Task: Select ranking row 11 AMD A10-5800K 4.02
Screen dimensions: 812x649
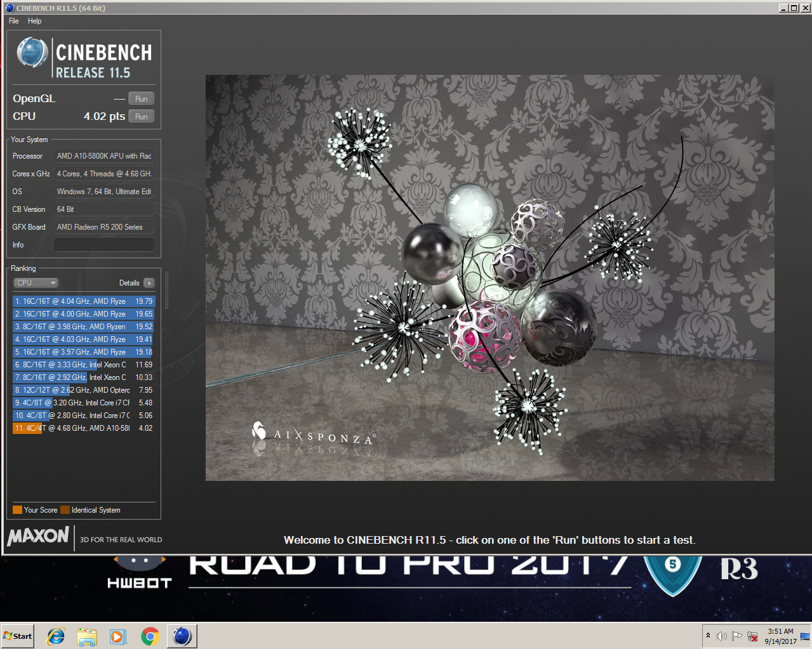Action: tap(83, 428)
